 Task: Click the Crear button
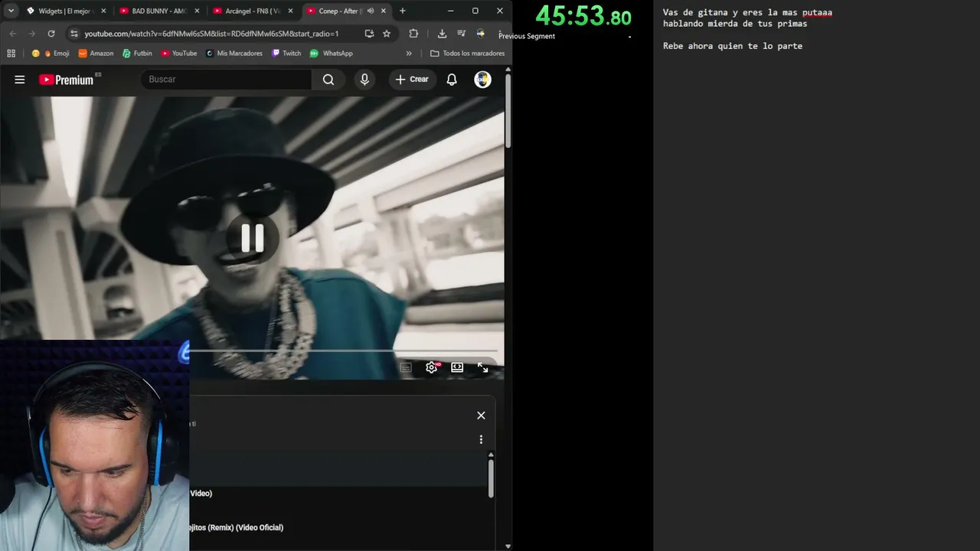pyautogui.click(x=412, y=80)
